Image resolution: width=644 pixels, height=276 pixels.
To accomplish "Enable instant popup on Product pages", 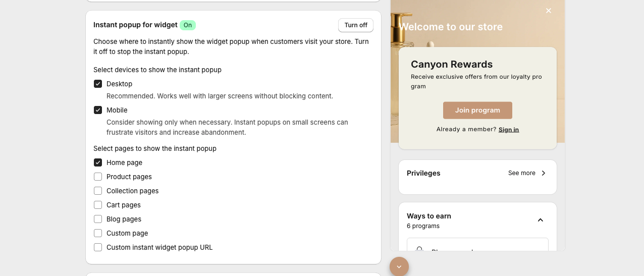I will click(x=98, y=177).
